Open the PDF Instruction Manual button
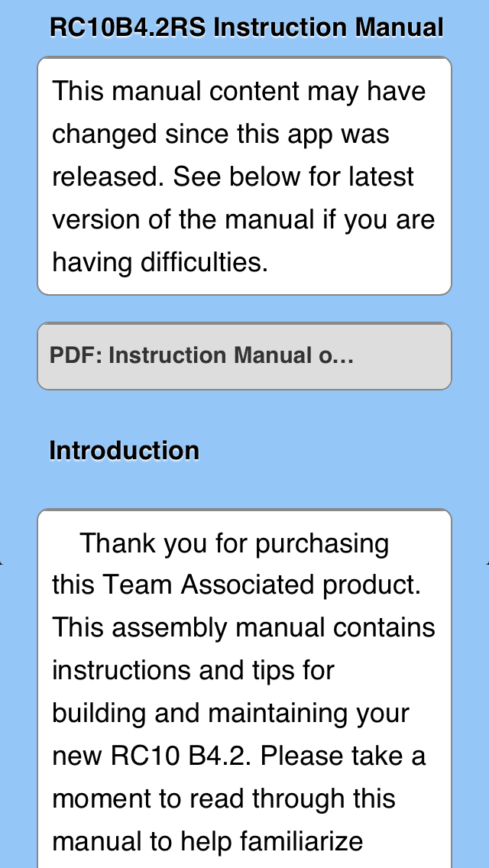This screenshot has height=868, width=489. 244,356
